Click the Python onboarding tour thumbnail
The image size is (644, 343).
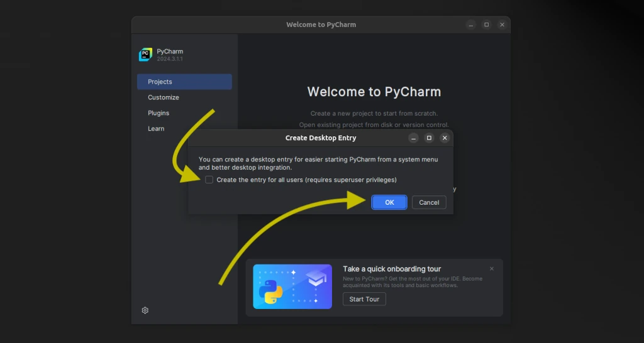click(x=292, y=286)
